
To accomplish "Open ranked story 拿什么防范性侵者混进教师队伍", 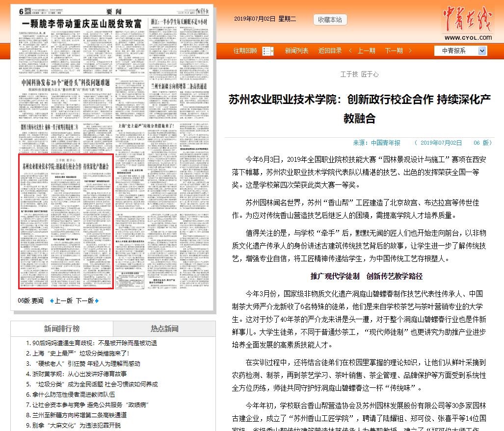I will coord(74,394).
